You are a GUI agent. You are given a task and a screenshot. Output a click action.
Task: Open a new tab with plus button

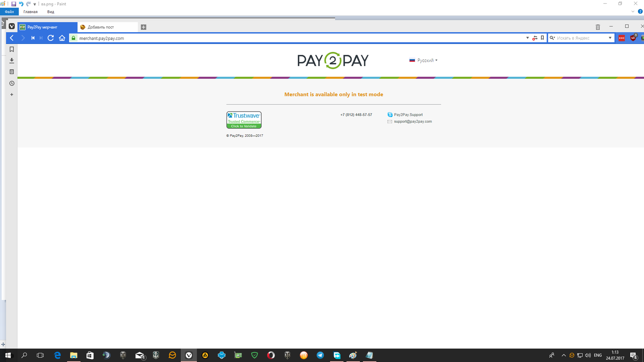point(143,27)
